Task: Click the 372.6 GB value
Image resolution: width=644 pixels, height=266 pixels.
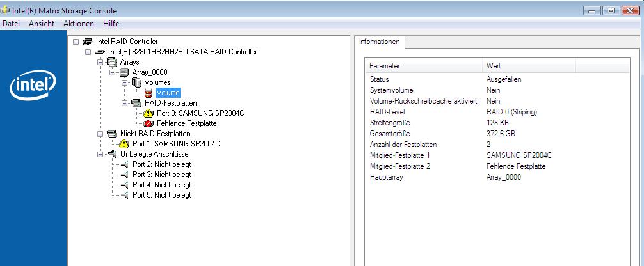Action: pos(501,134)
